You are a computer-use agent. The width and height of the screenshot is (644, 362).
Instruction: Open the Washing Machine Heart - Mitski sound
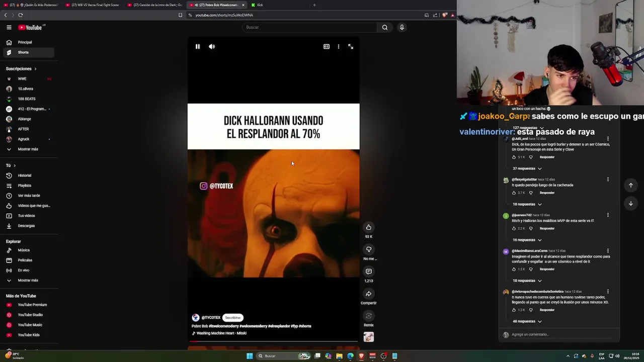tap(221, 333)
